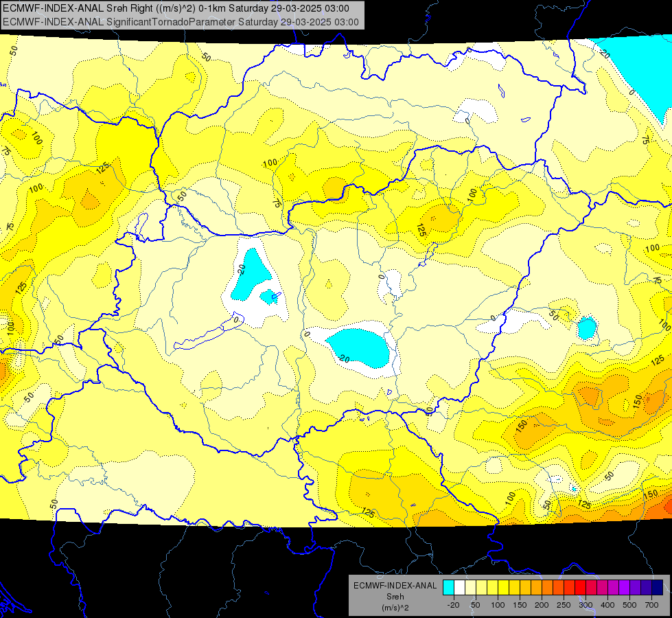Click the legend title ECMWF-INDEX-ANAL

coord(395,586)
